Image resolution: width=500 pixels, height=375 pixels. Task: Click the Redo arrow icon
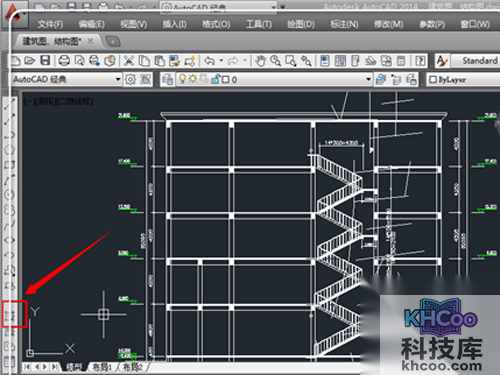pos(233,61)
